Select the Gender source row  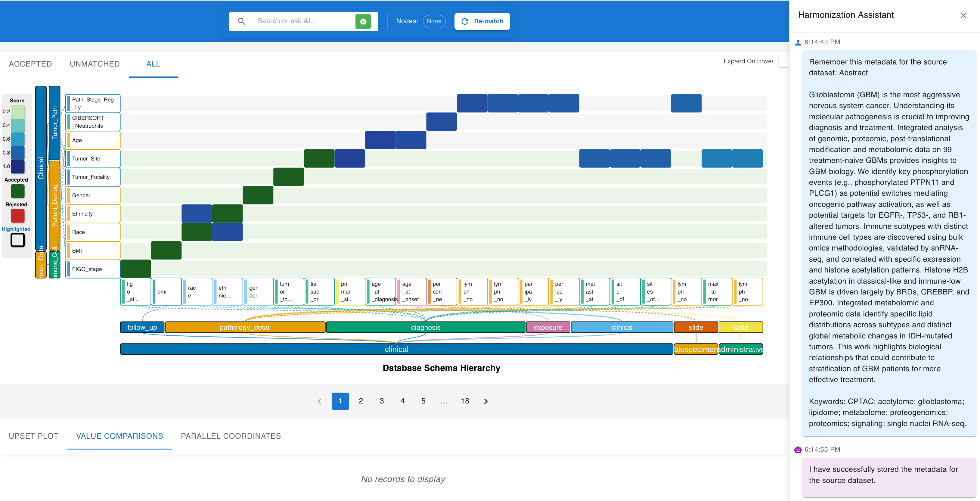click(93, 195)
